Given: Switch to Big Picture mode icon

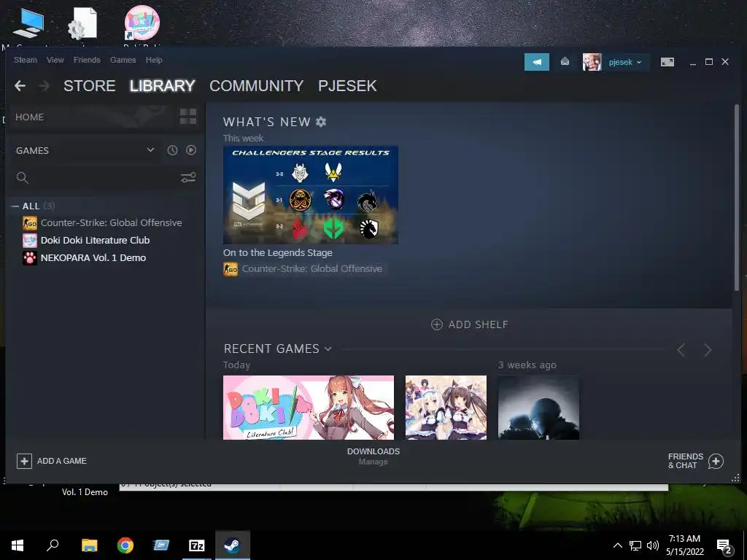Looking at the screenshot, I should tap(667, 62).
